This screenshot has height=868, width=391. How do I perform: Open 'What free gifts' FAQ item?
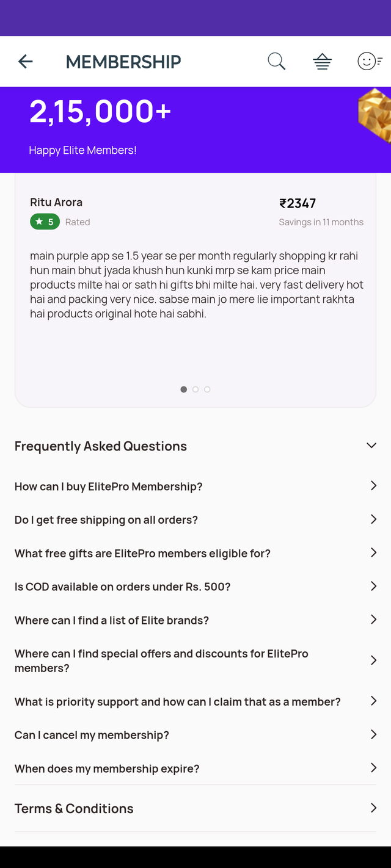[x=195, y=554]
